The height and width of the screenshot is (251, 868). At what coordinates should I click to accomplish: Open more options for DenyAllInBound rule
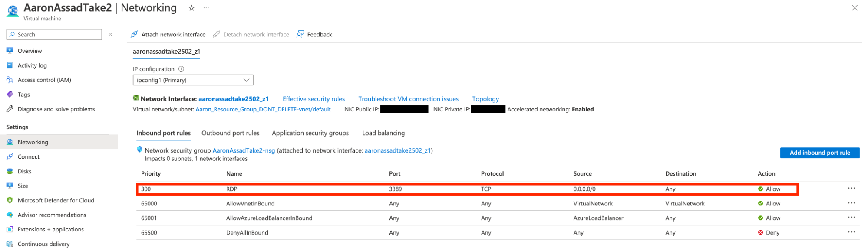click(x=851, y=232)
